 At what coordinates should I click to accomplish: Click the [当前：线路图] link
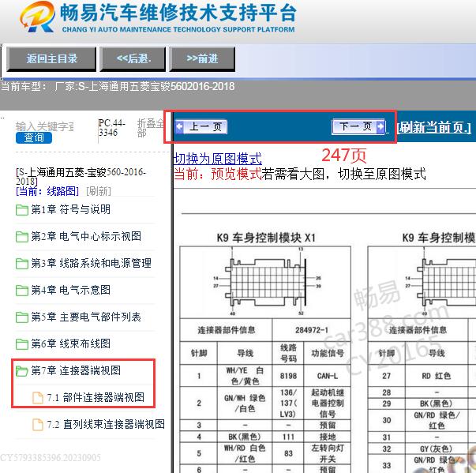coord(47,191)
